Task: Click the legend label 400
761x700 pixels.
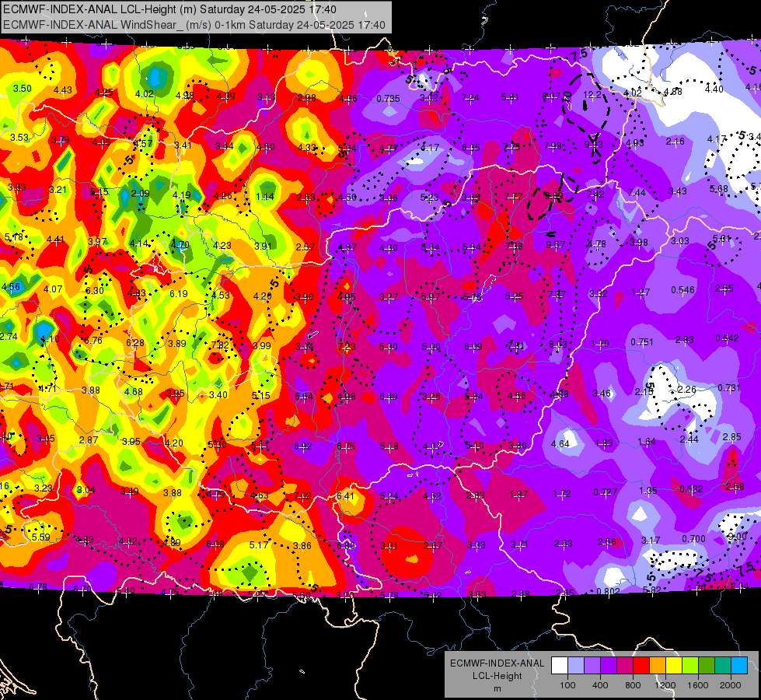Action: click(x=600, y=685)
